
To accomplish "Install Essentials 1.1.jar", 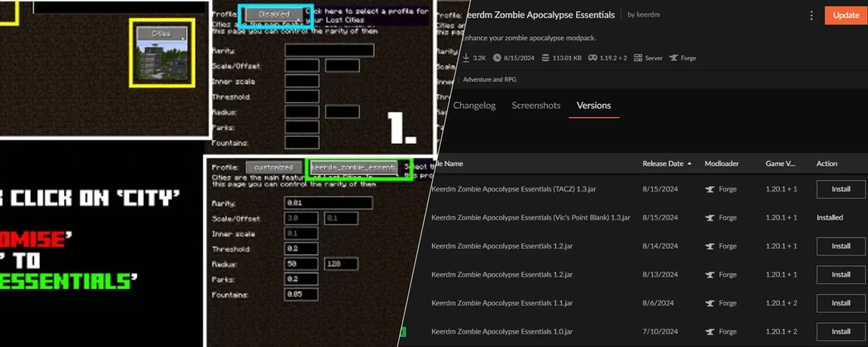I will tap(841, 303).
